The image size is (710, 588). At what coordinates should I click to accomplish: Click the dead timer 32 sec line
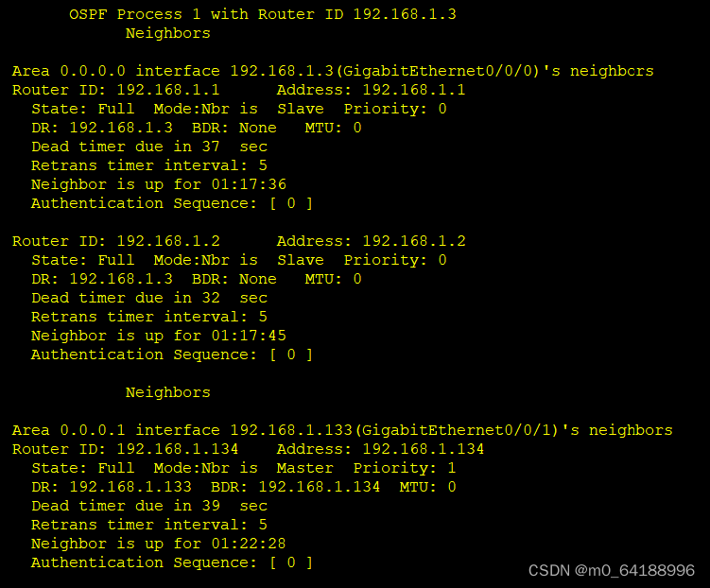point(148,298)
